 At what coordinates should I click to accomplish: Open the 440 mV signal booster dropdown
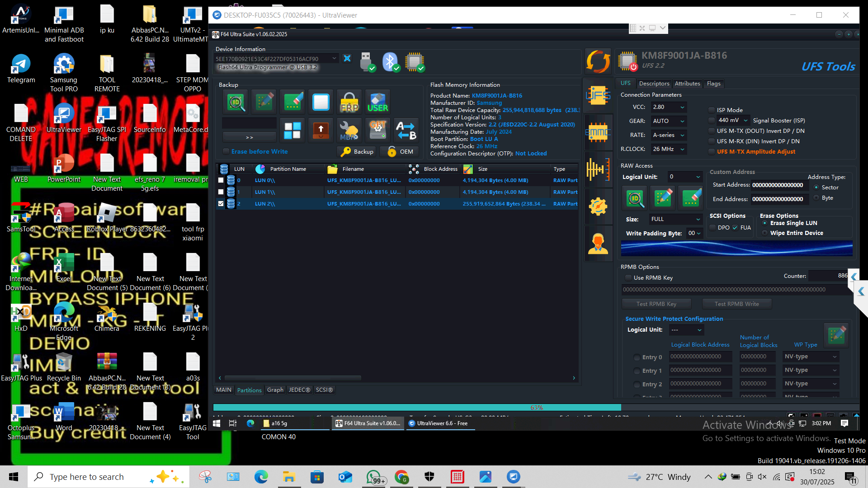pyautogui.click(x=733, y=120)
